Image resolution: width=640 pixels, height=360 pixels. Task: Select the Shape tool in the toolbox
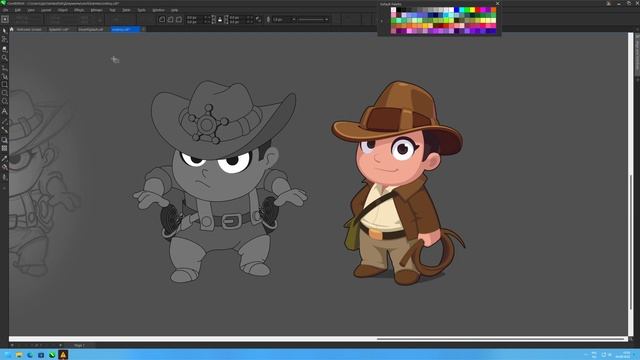tap(4, 39)
